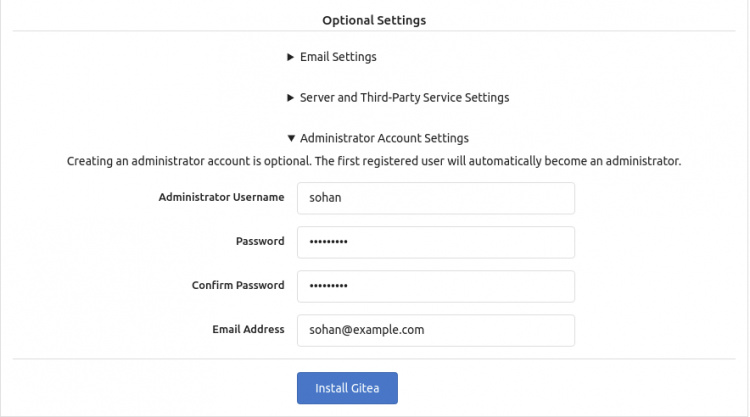Click masked dots in Confirm Password box
Viewport: 750px width, 417px height.
[x=328, y=286]
